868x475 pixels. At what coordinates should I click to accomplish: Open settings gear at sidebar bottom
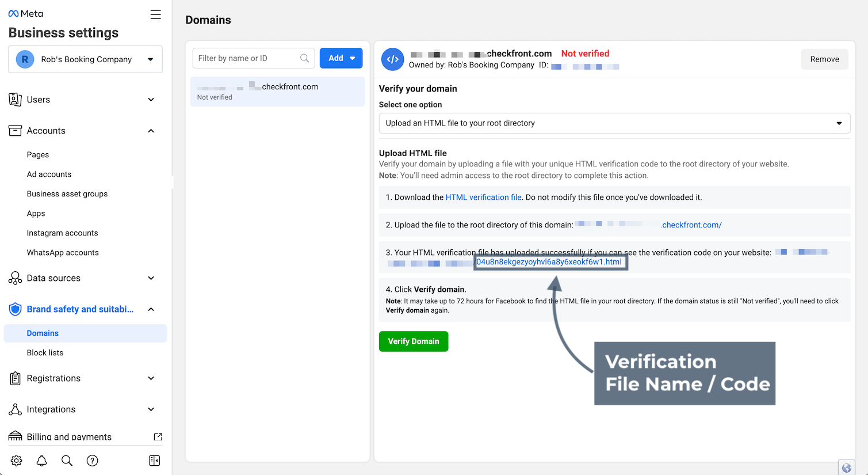(x=17, y=461)
